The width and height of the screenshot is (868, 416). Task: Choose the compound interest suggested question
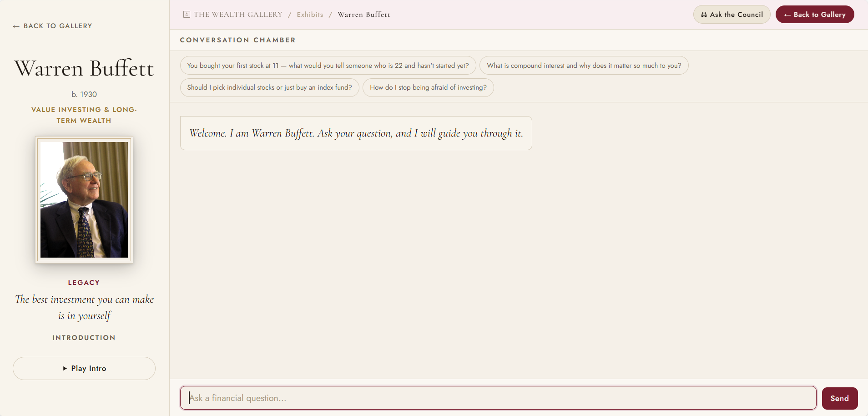pos(584,66)
